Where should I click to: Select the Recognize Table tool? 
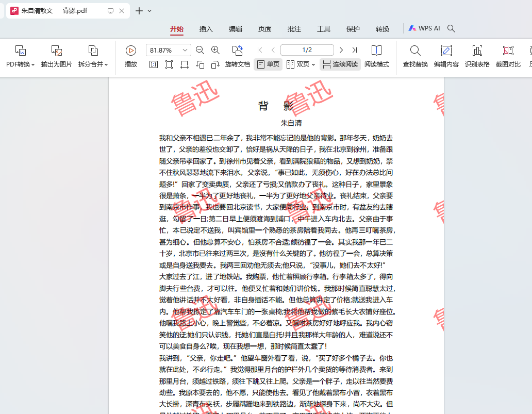(477, 56)
